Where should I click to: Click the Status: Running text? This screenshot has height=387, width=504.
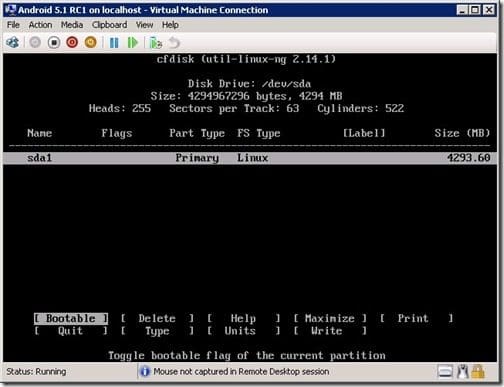point(36,371)
